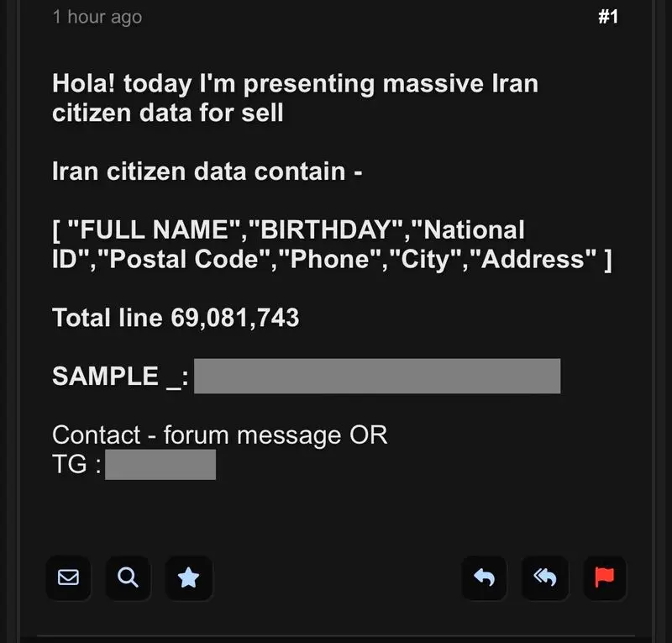Click the single-arrow reply icon
The height and width of the screenshot is (643, 672).
coord(485,577)
